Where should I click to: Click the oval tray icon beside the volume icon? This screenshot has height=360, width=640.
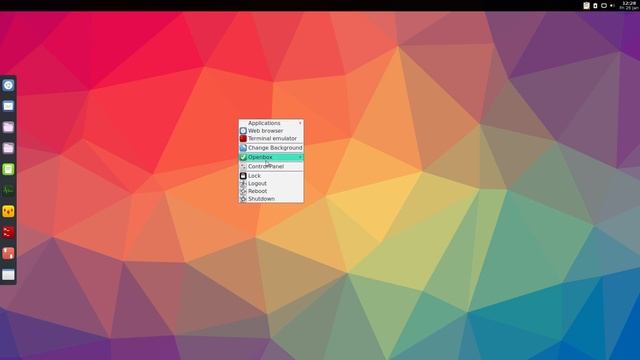coord(604,5)
